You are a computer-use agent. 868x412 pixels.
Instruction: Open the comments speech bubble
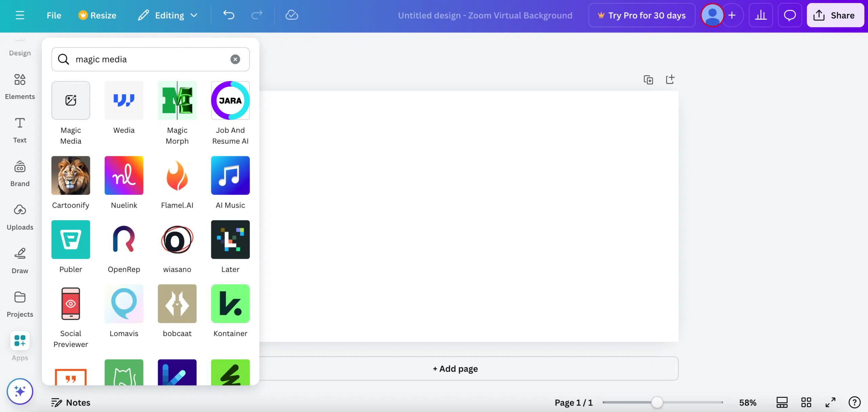click(790, 15)
